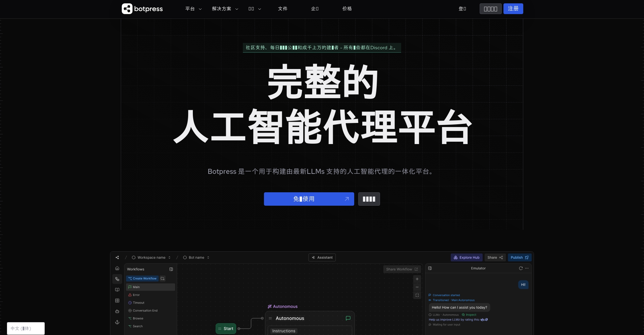This screenshot has height=335, width=644.
Task: Click the LLMz - Autonomous label
Action: [x=443, y=315]
